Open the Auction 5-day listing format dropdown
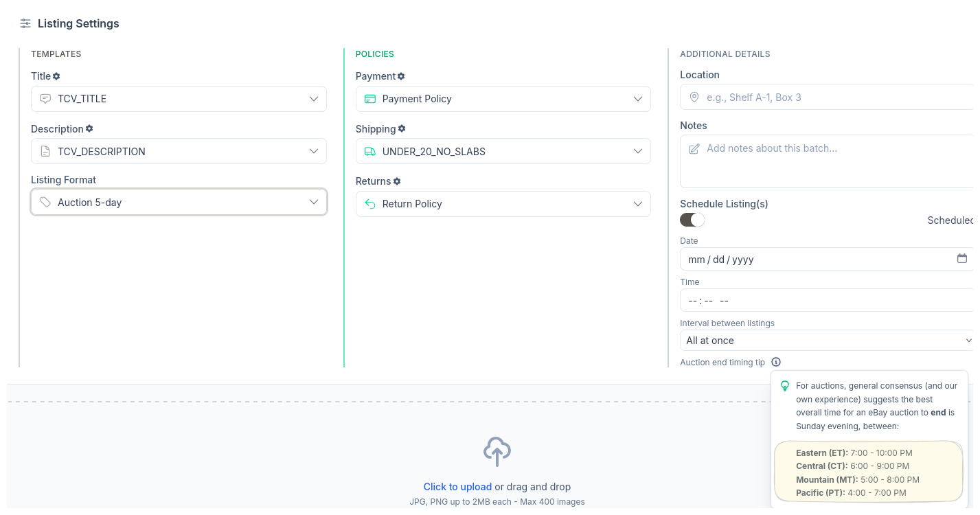Screen dimensions: 980x515 [x=179, y=203]
